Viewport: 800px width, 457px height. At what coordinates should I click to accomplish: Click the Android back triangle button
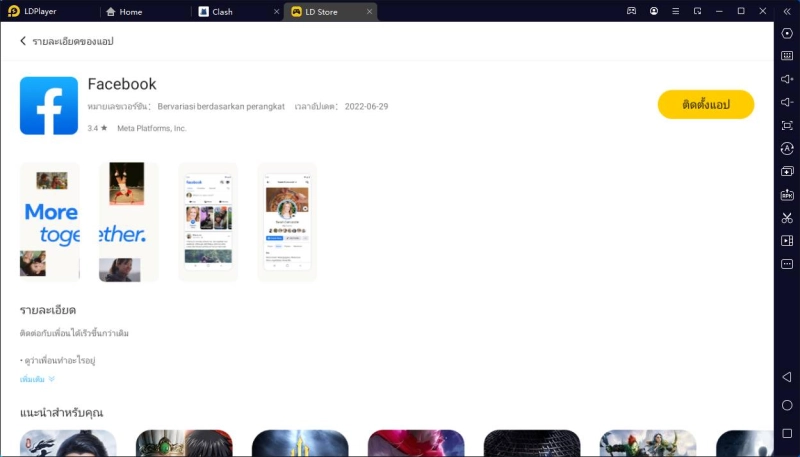[787, 377]
